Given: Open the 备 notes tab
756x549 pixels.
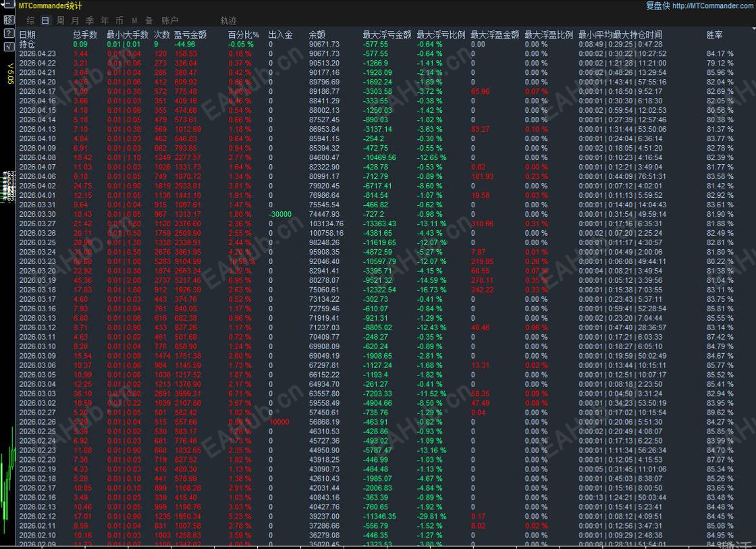Looking at the screenshot, I should pos(149,20).
